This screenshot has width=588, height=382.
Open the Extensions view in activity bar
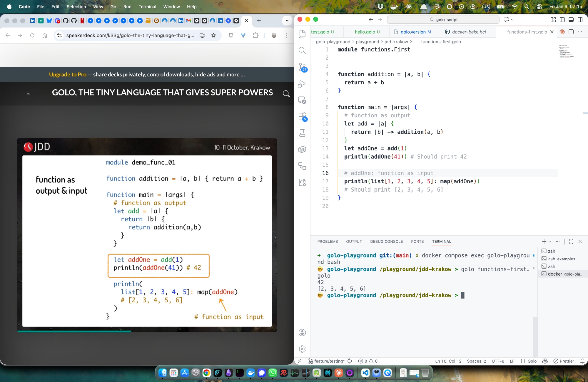[x=302, y=117]
